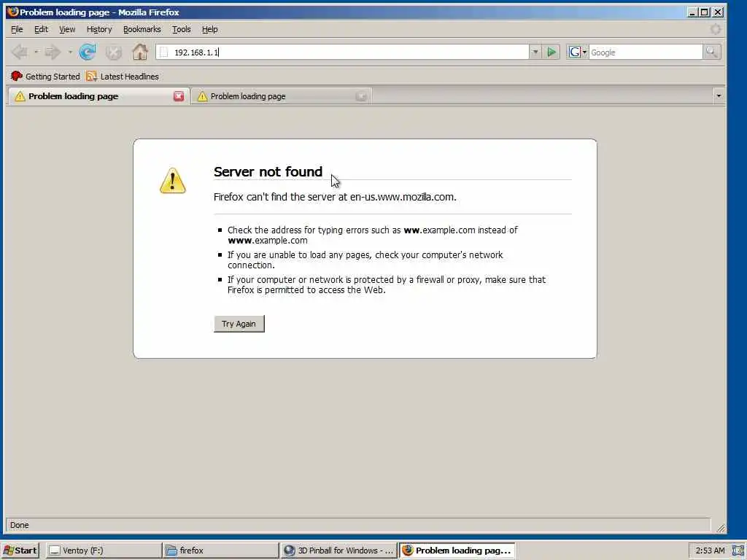Click the Back navigation arrow
The image size is (747, 560).
[20, 52]
